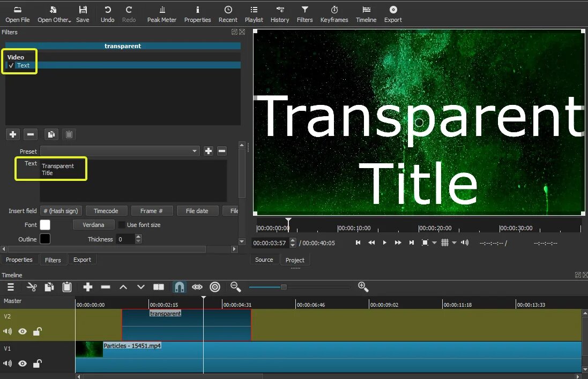Image resolution: width=588 pixels, height=379 pixels.
Task: Show the Recent files panel
Action: pyautogui.click(x=228, y=14)
